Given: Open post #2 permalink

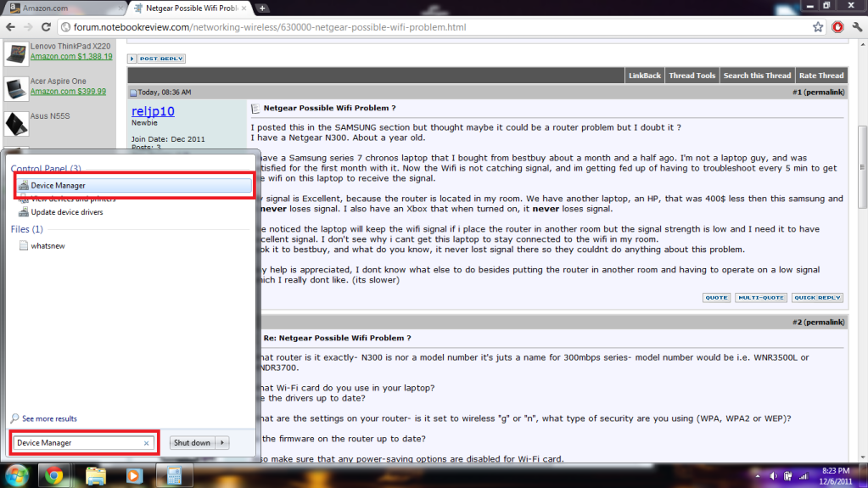Looking at the screenshot, I should tap(824, 323).
